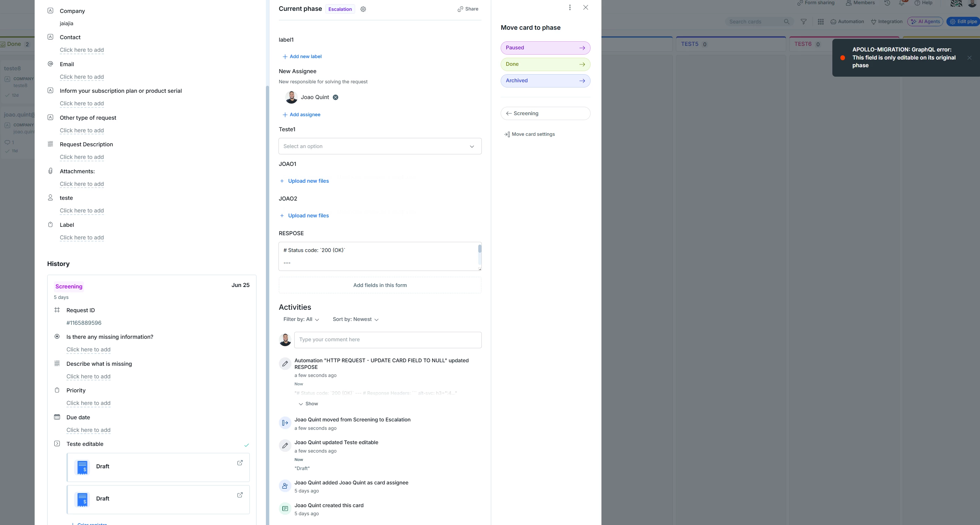Click company value jaiajia
The width and height of the screenshot is (980, 525).
click(x=66, y=23)
